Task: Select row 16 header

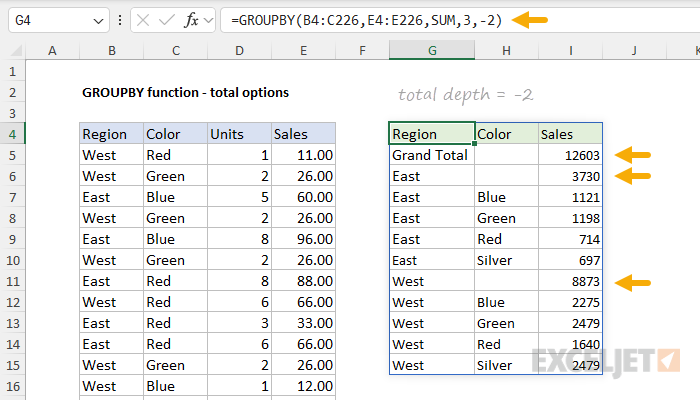Action: pos(12,386)
